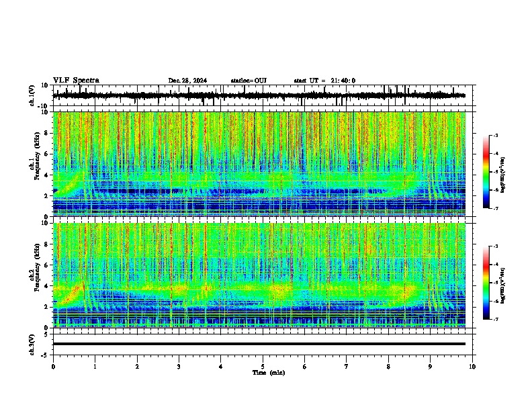Screen dimensions: 532x411
Task: Click the "ch.3(V)" axis label
Action: pos(32,345)
